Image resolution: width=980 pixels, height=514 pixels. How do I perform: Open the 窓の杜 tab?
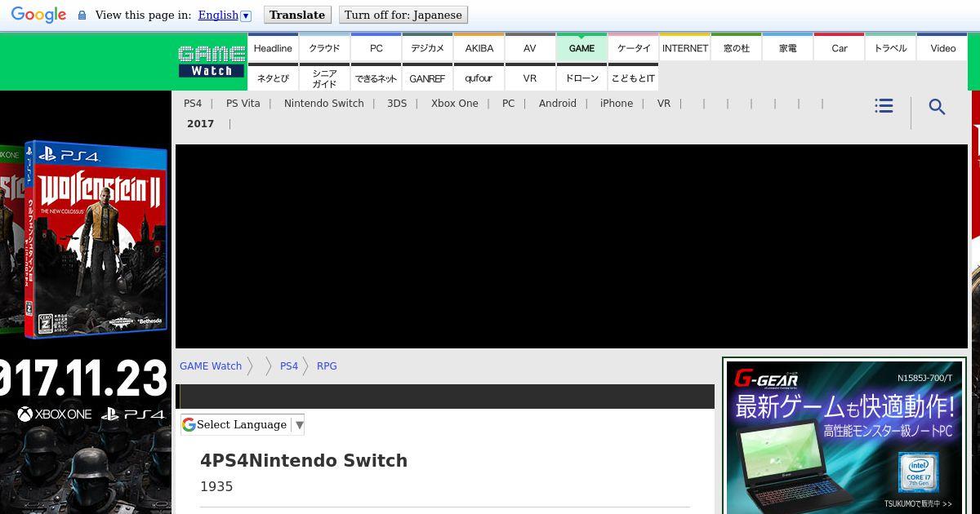pyautogui.click(x=737, y=48)
